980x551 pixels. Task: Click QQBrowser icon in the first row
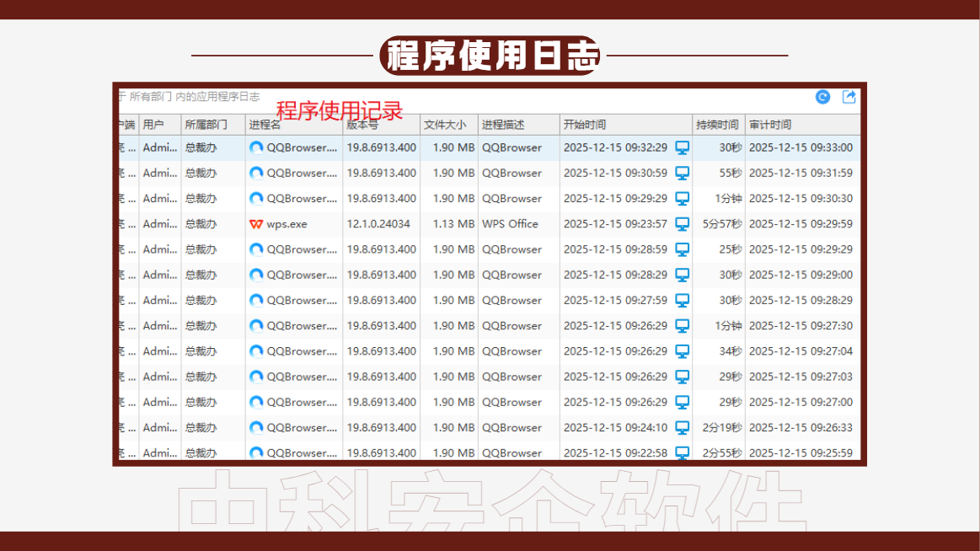[x=256, y=148]
